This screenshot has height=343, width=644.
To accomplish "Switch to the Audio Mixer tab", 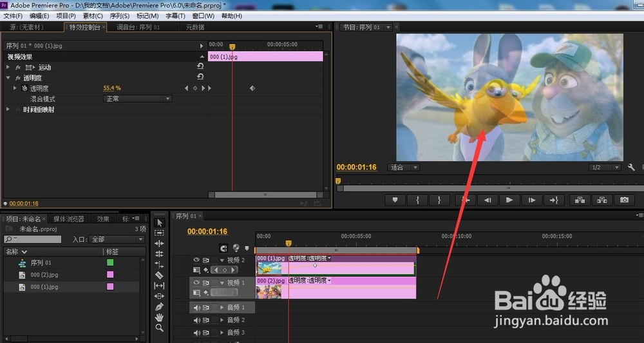I will pyautogui.click(x=138, y=27).
